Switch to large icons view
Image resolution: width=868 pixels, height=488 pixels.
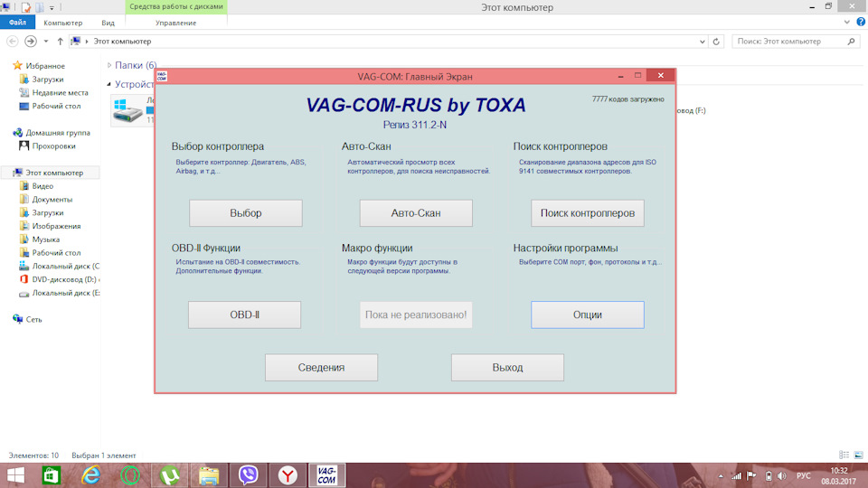[859, 455]
